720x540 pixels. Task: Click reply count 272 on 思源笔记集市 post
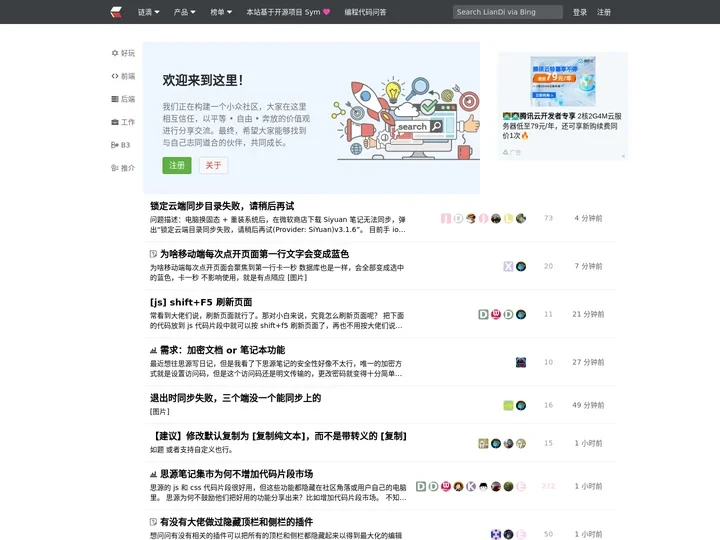[x=548, y=486]
